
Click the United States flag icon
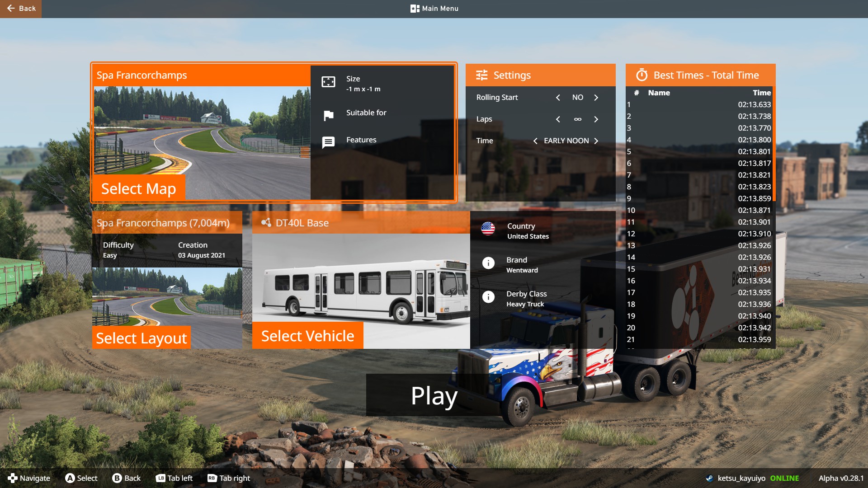[x=488, y=229]
